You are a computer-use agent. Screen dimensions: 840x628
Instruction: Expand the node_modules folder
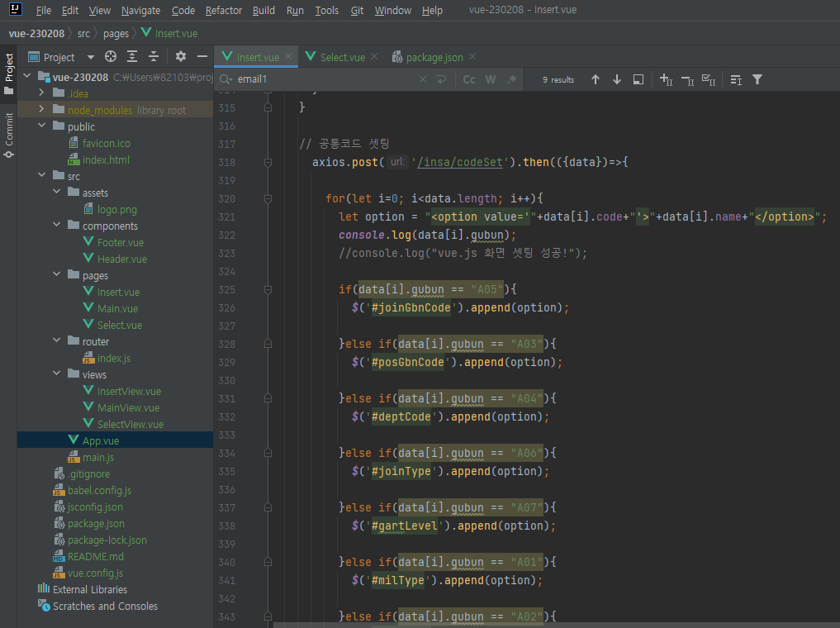[41, 110]
